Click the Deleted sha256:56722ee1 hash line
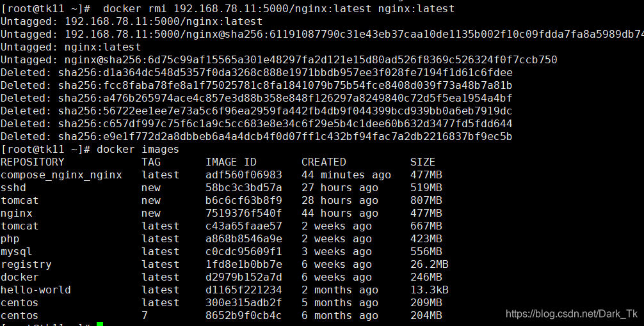 256,111
